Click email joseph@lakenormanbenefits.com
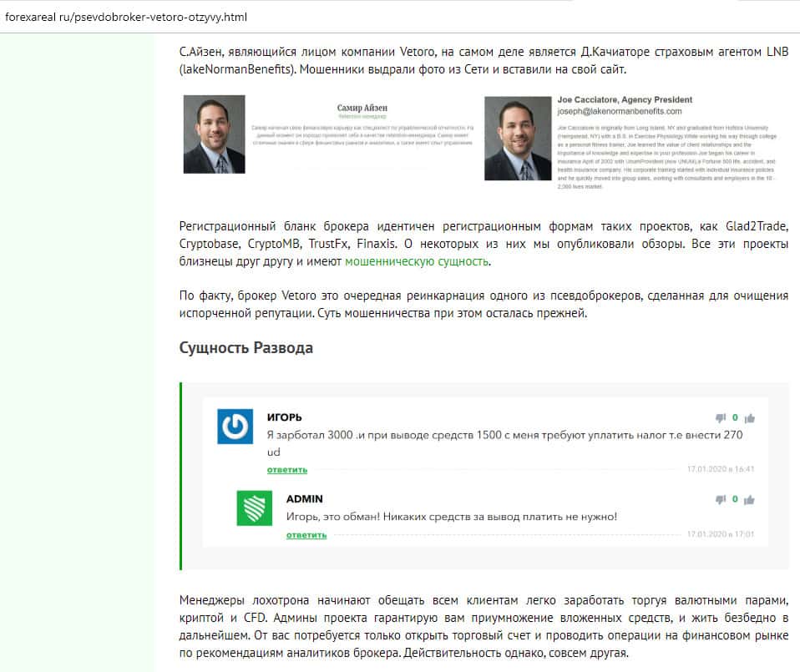This screenshot has height=672, width=800. coord(620,111)
